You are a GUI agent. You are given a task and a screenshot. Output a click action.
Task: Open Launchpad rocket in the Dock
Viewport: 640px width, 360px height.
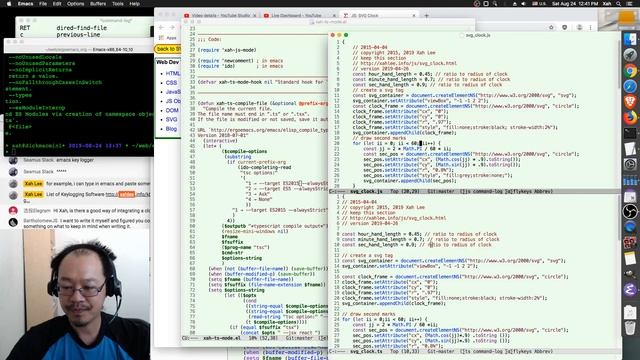[x=630, y=55]
